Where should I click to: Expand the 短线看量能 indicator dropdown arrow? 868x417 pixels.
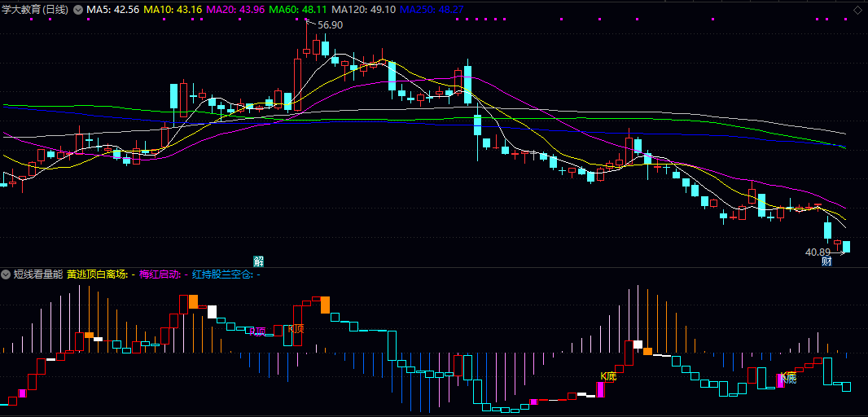tap(7, 274)
